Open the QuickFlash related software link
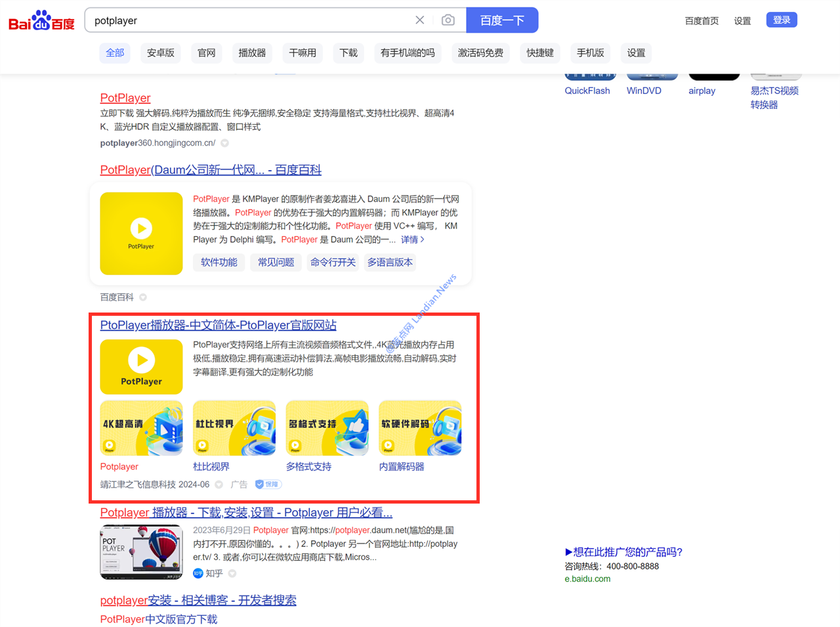The image size is (840, 627). point(587,91)
